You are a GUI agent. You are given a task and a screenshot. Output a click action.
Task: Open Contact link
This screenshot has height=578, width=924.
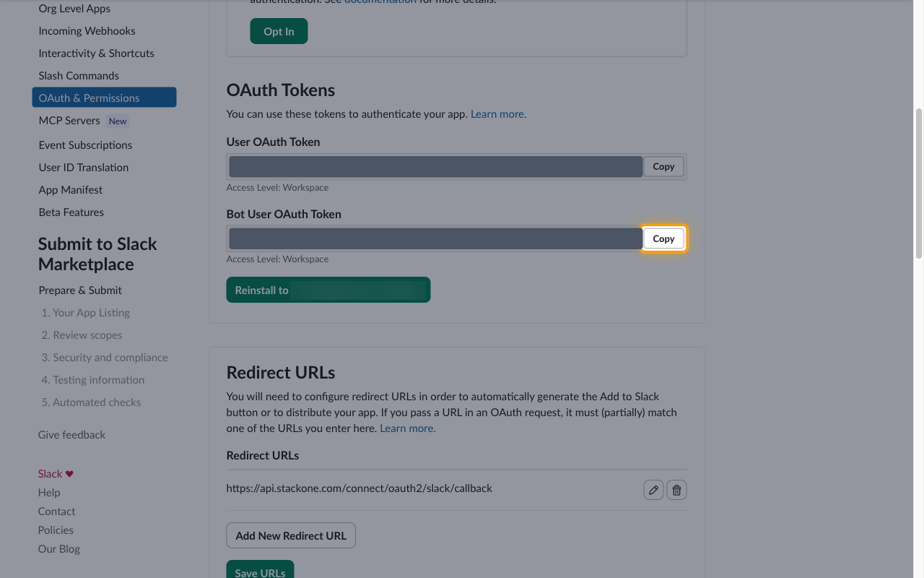click(x=56, y=511)
